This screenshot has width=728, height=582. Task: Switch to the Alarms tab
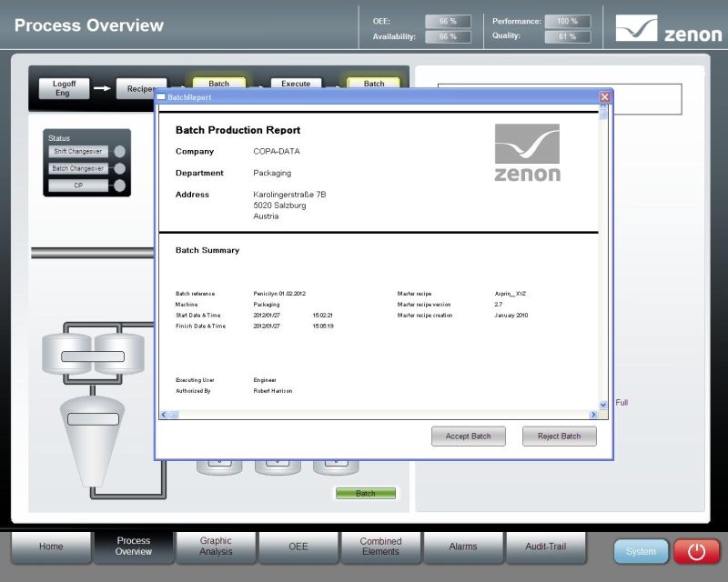(x=462, y=547)
